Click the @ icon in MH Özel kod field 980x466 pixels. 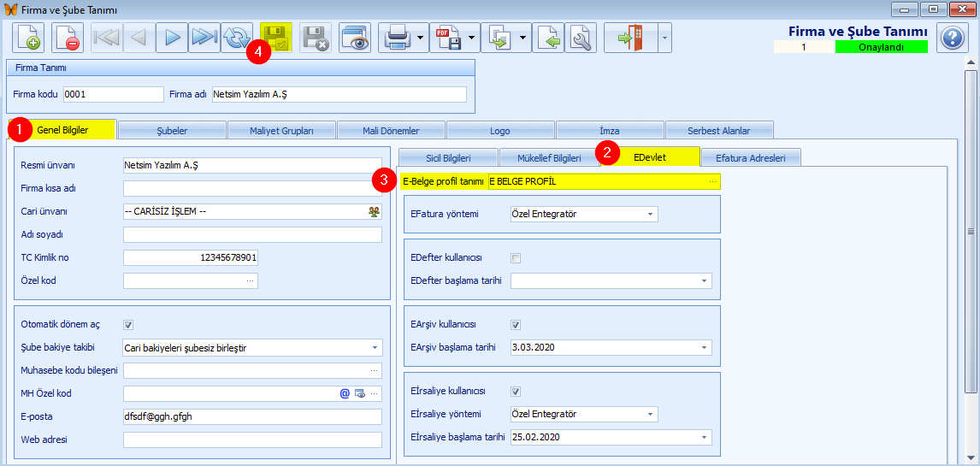point(345,393)
